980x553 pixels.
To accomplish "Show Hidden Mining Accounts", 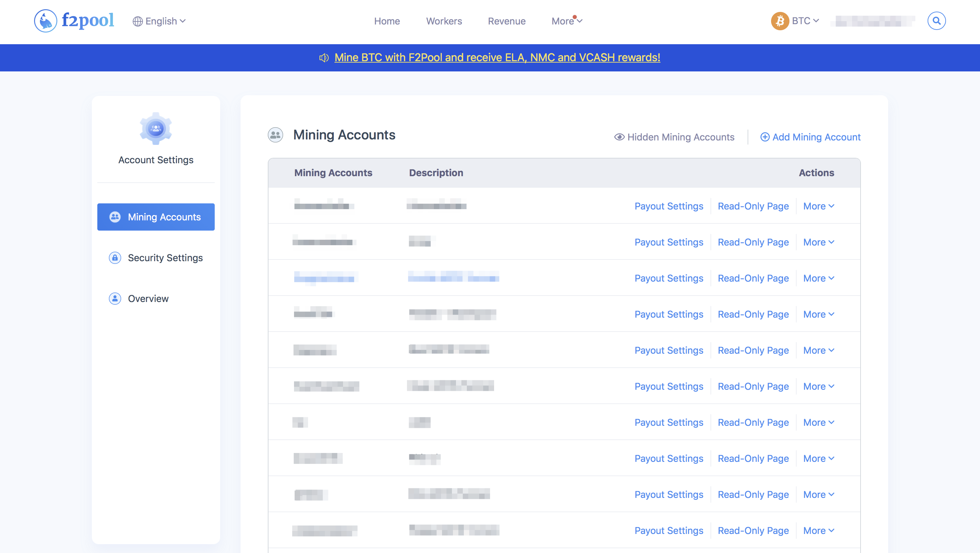I will pyautogui.click(x=674, y=137).
